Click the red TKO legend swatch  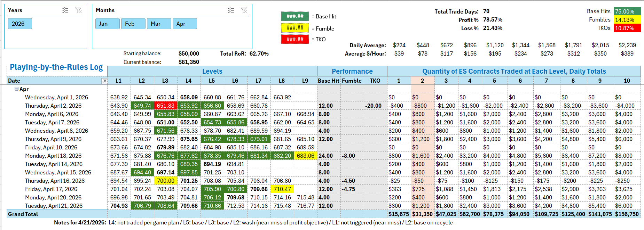coord(295,39)
